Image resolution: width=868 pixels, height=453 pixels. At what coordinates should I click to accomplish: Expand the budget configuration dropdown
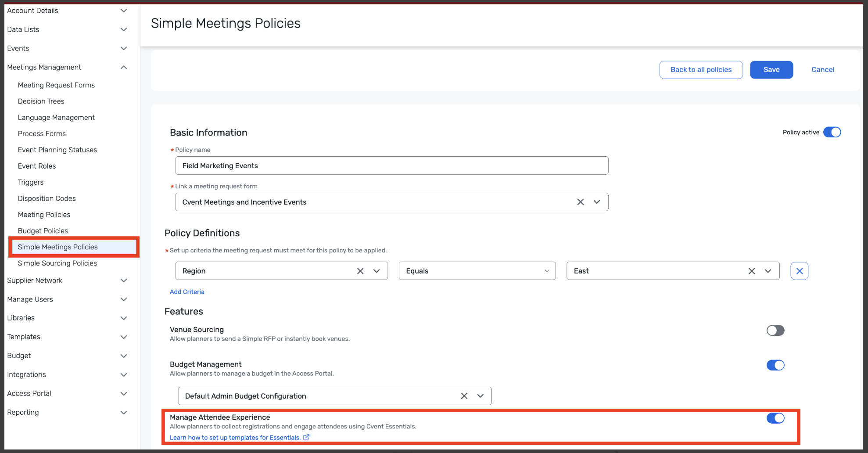(x=481, y=396)
